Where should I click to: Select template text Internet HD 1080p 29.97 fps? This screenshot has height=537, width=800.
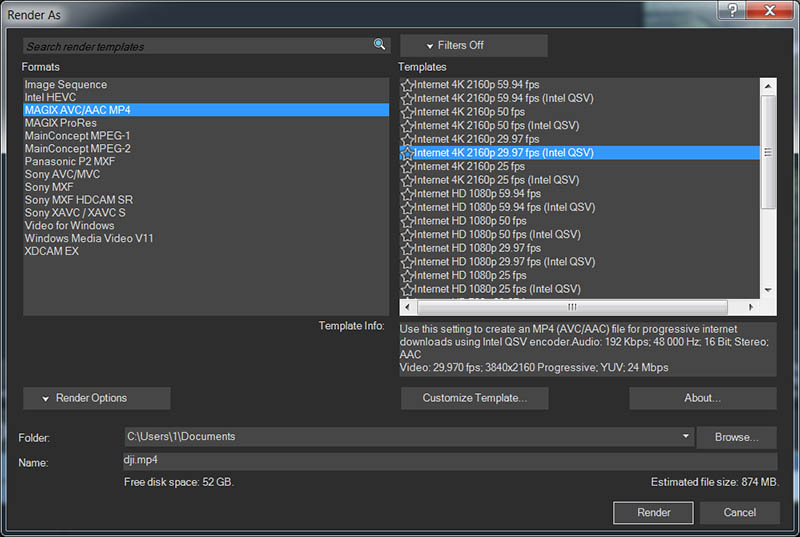[x=478, y=248]
